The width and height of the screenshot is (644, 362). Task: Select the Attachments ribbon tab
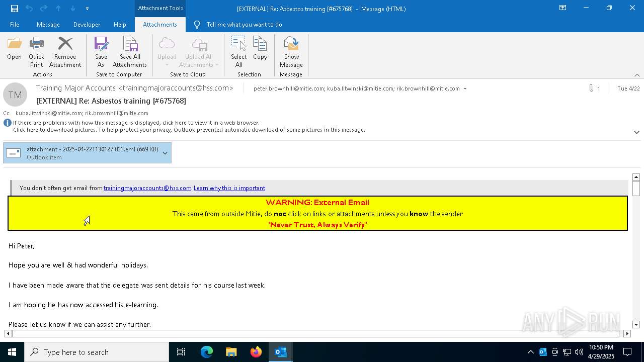(160, 25)
